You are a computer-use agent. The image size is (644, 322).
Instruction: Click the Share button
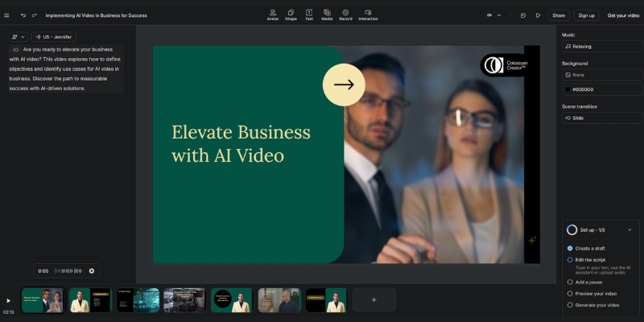tap(559, 15)
